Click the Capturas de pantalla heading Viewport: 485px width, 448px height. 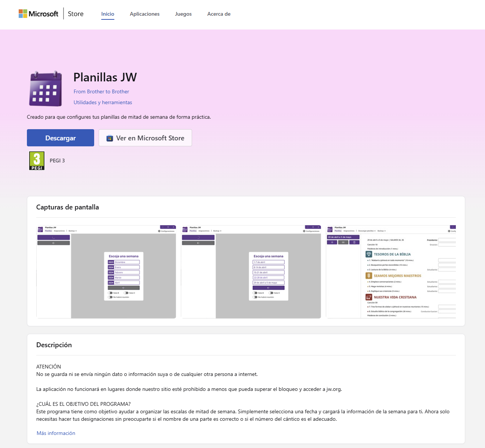click(68, 207)
